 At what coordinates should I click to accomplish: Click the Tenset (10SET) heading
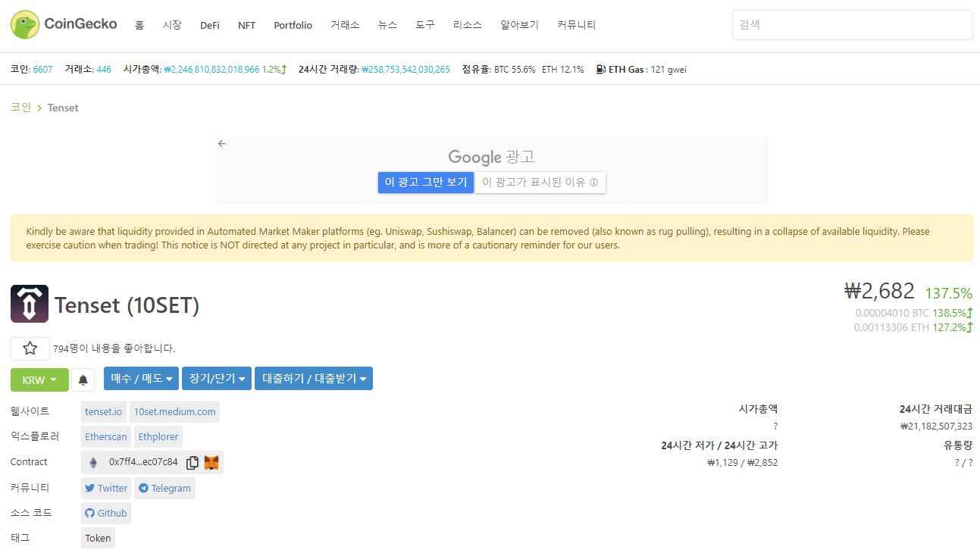[x=127, y=305]
